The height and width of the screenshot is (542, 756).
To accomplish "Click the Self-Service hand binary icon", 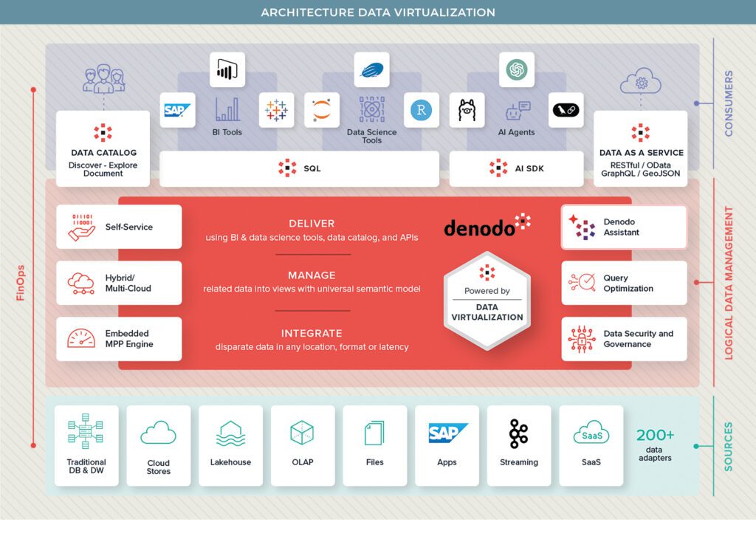I will tap(81, 227).
